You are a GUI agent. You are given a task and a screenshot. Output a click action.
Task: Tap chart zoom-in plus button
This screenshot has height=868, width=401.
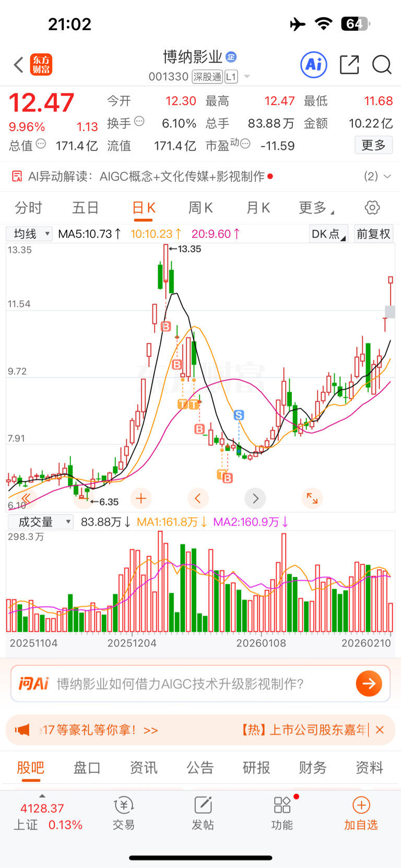(141, 498)
